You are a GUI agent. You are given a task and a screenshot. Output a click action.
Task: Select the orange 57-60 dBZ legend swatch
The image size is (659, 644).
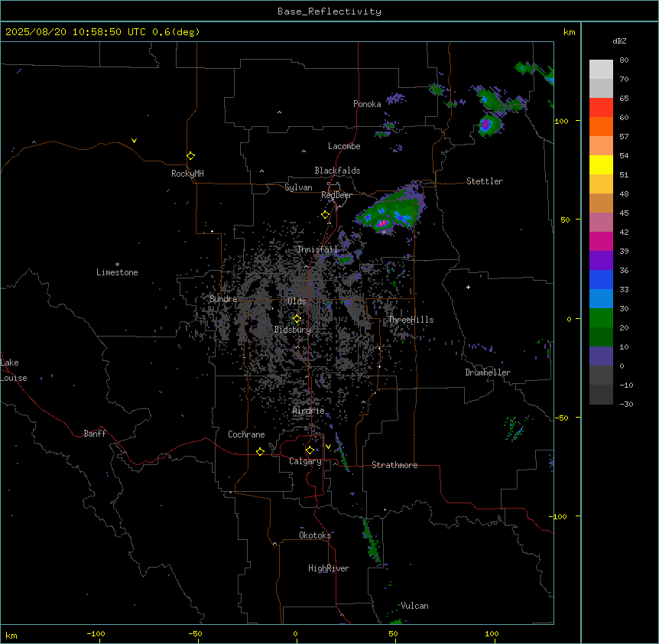(601, 126)
